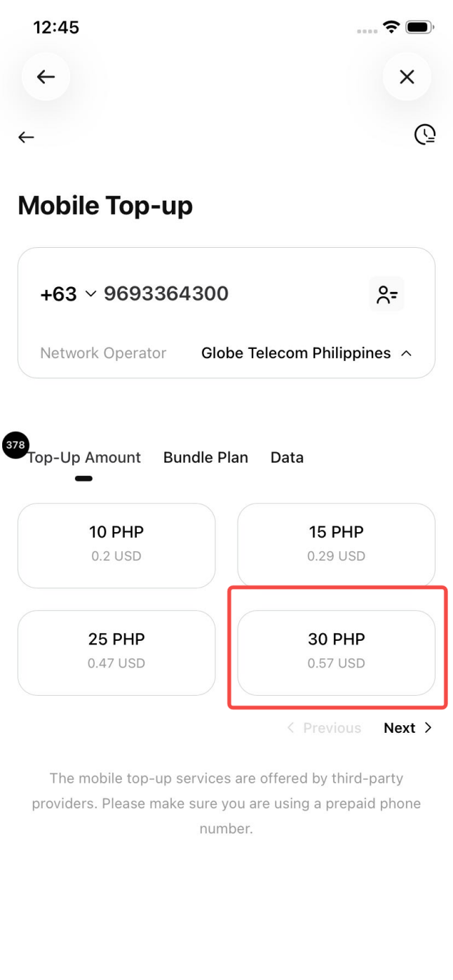The width and height of the screenshot is (453, 980).
Task: Switch to the Top-Up Amount tab
Action: point(84,458)
